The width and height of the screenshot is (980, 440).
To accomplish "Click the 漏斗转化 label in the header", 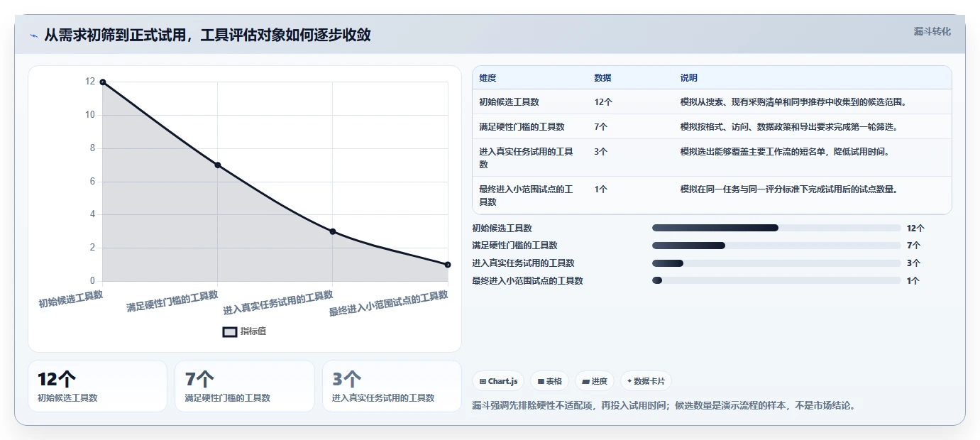I will (932, 31).
